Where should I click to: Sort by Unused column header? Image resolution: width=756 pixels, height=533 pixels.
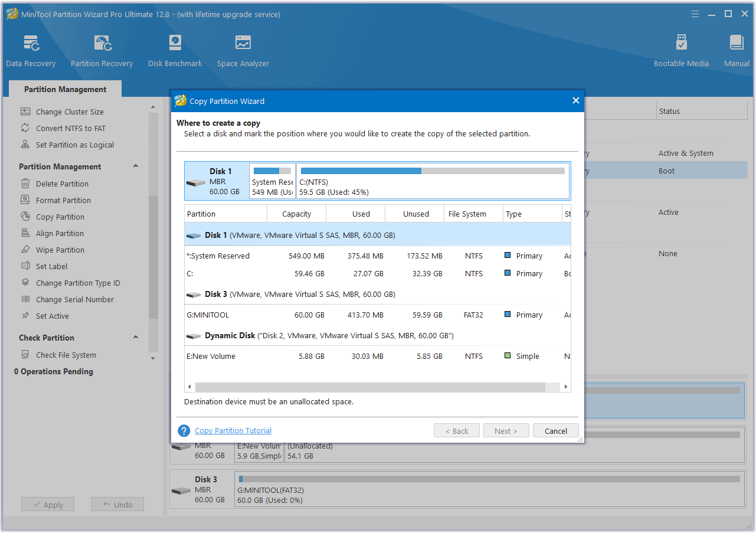415,214
